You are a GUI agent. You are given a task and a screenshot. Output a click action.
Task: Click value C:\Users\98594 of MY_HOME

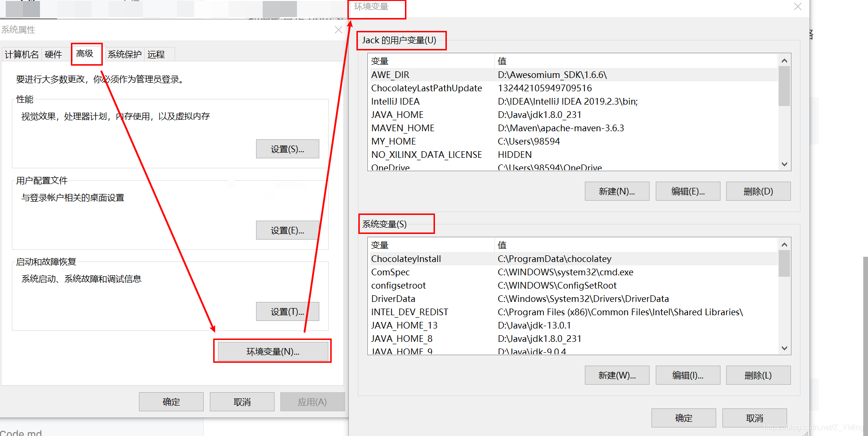pos(529,141)
